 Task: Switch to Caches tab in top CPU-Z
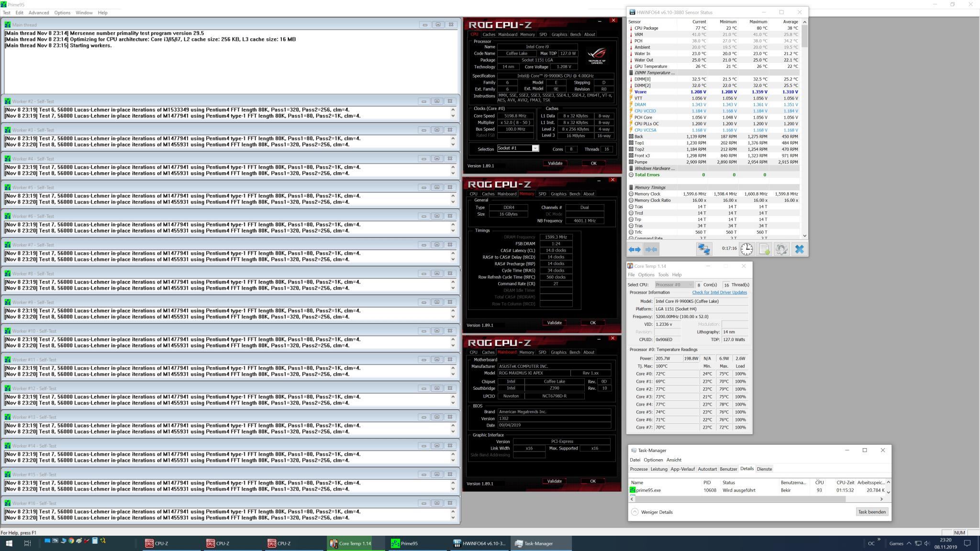pyautogui.click(x=489, y=34)
